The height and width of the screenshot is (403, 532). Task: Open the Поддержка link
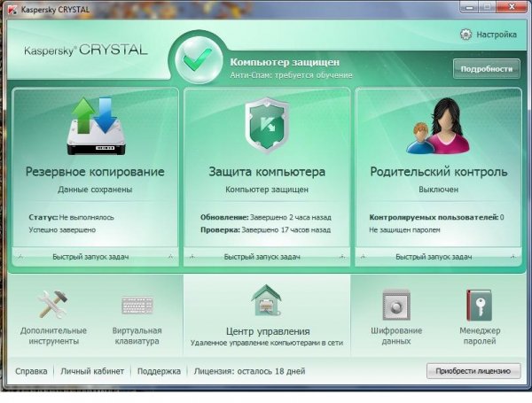click(159, 371)
